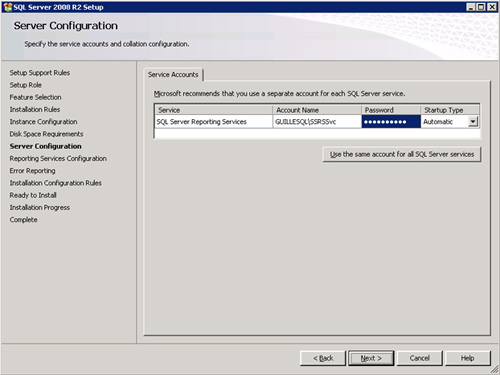Click the Service column header

click(214, 110)
